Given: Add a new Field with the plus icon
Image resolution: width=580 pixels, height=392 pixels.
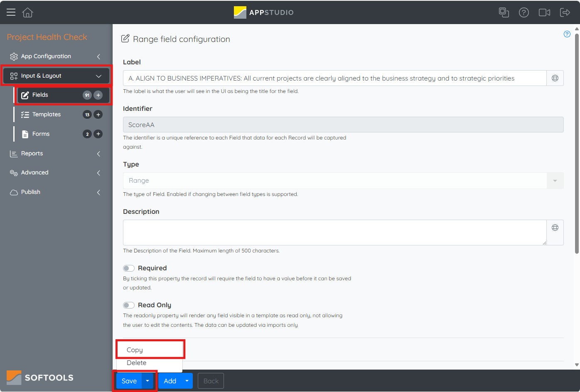Looking at the screenshot, I should coord(98,95).
